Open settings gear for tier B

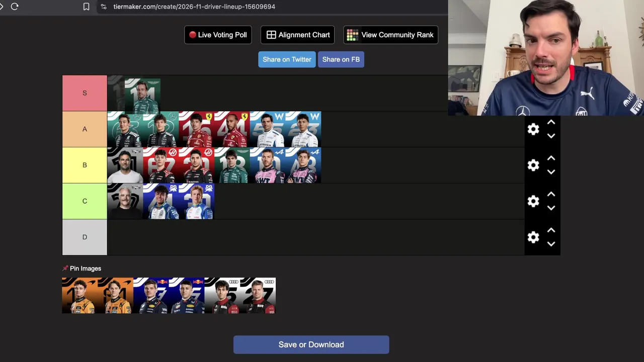(533, 165)
